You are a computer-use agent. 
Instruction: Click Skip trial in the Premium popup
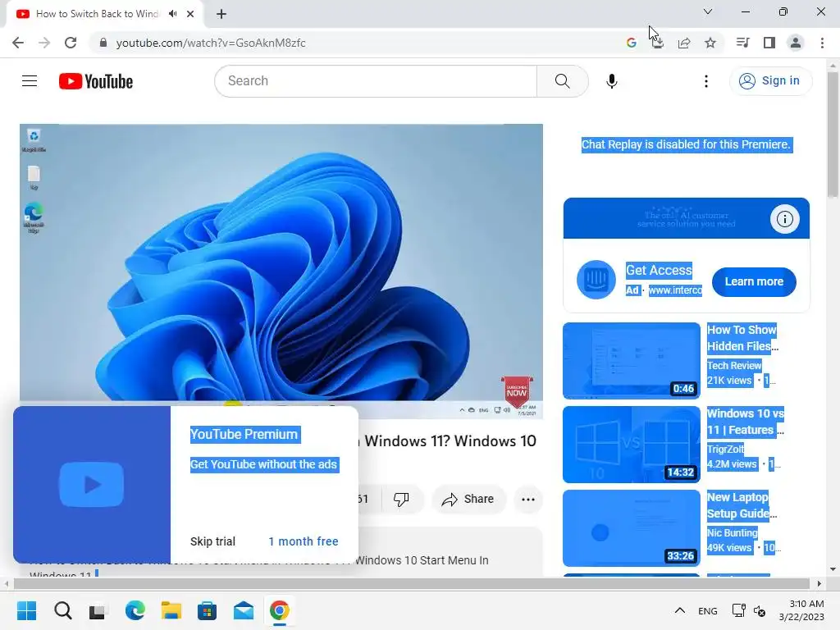(212, 541)
